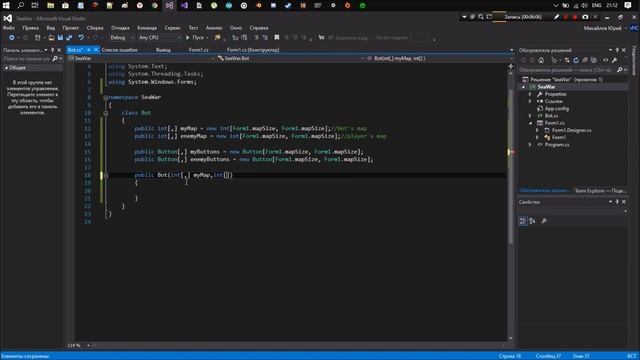The width and height of the screenshot is (640, 360).
Task: Click the Михайлов Юрий account name
Action: tap(602, 28)
